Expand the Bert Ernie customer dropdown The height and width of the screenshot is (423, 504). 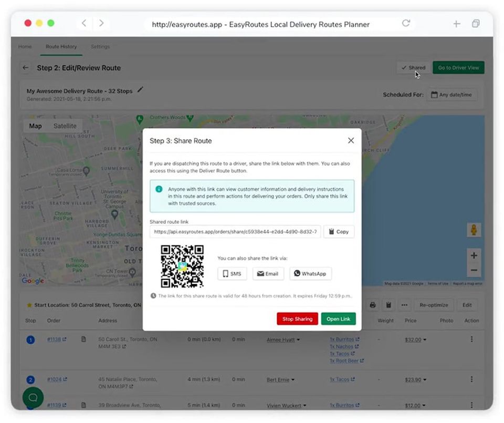pos(280,379)
